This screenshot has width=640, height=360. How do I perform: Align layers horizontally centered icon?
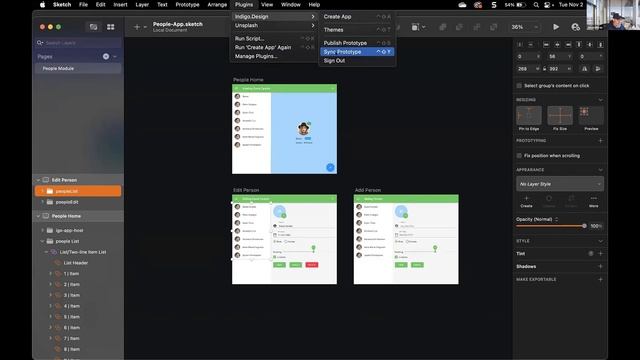557,44
